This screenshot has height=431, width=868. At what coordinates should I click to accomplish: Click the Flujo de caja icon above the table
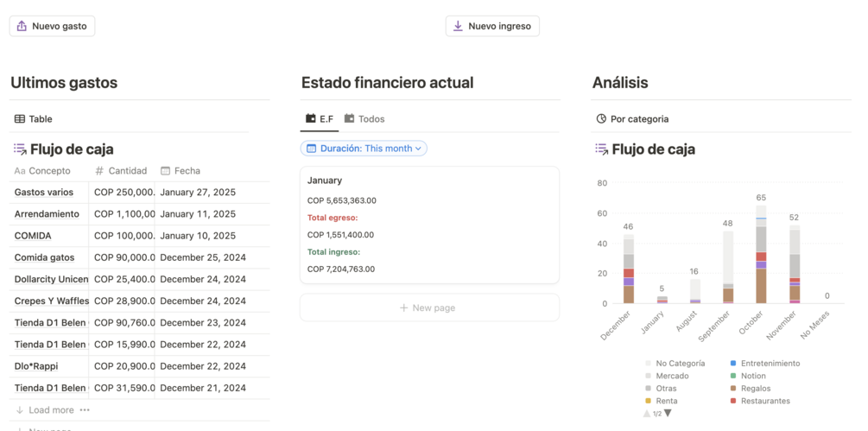click(x=20, y=149)
